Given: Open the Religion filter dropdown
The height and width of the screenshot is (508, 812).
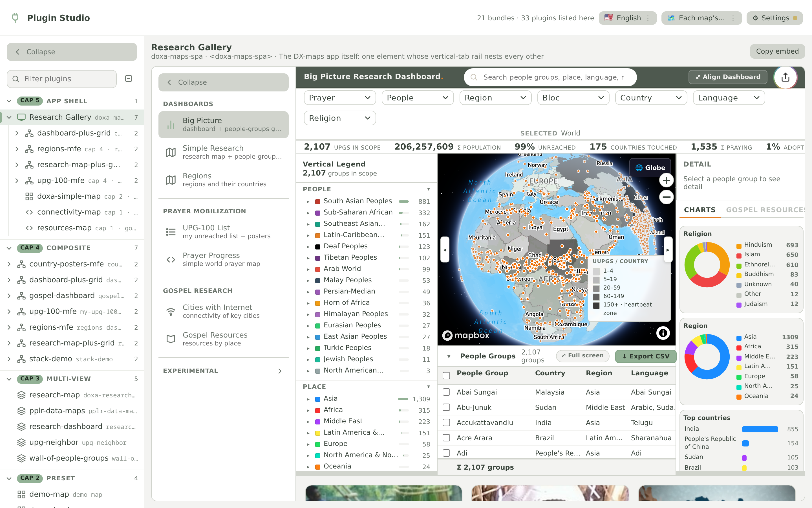Looking at the screenshot, I should 339,118.
